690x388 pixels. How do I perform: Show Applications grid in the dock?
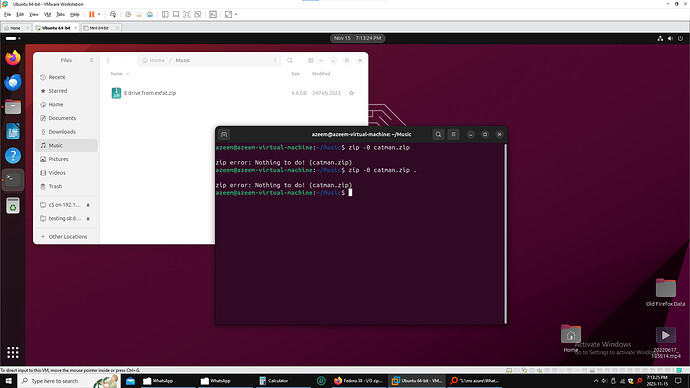pos(13,352)
